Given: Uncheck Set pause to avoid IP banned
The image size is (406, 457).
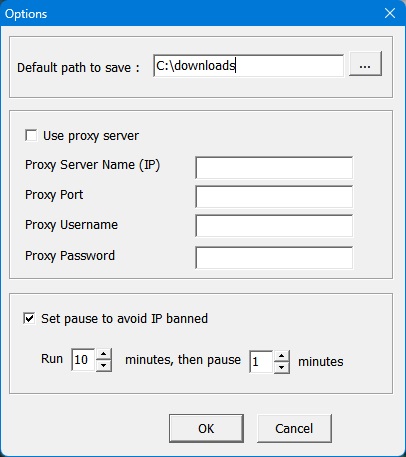Looking at the screenshot, I should click(29, 318).
